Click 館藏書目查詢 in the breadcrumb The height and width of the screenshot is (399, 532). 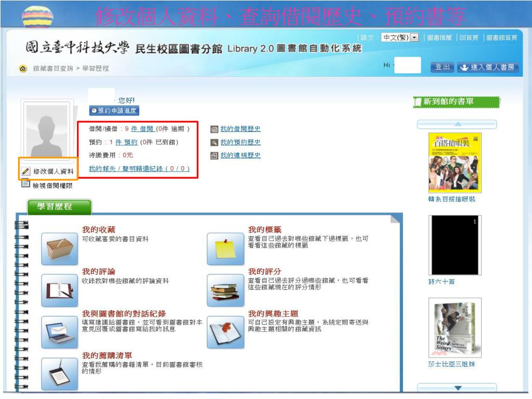(x=53, y=69)
